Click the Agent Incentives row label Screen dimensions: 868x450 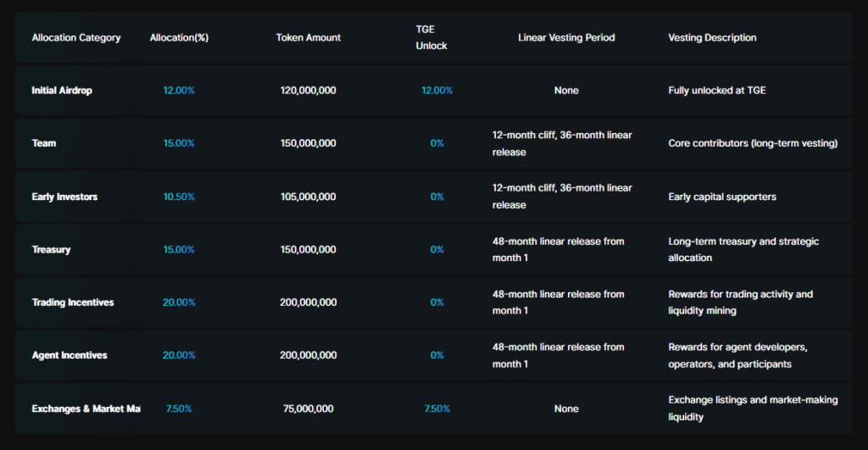(70, 355)
